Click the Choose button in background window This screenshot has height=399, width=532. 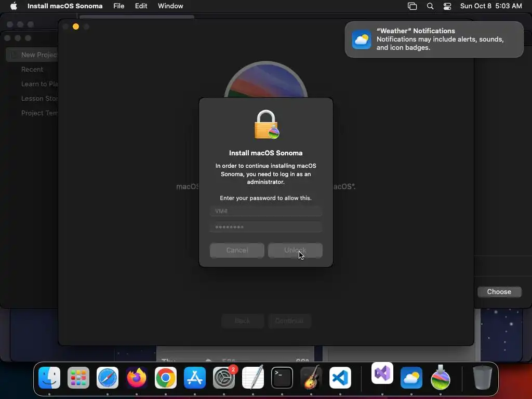[x=499, y=292]
